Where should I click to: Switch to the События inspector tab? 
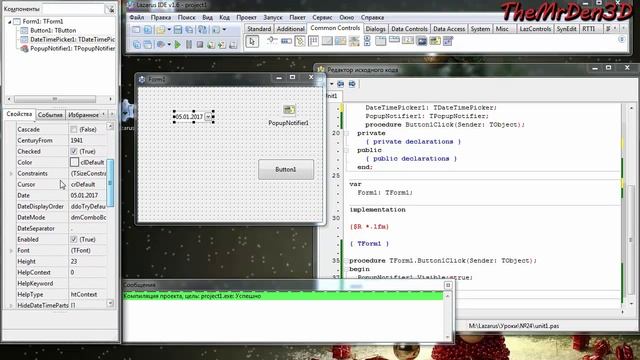point(50,115)
